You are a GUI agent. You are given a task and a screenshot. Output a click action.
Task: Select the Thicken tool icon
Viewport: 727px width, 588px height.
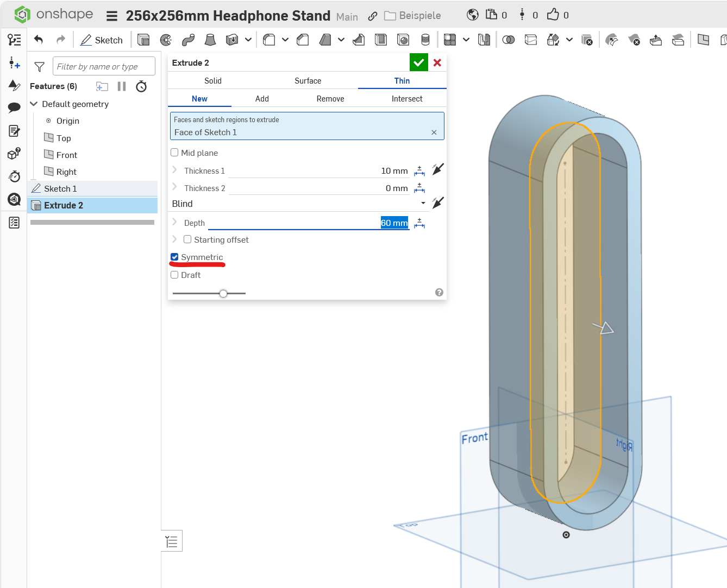[x=232, y=40]
